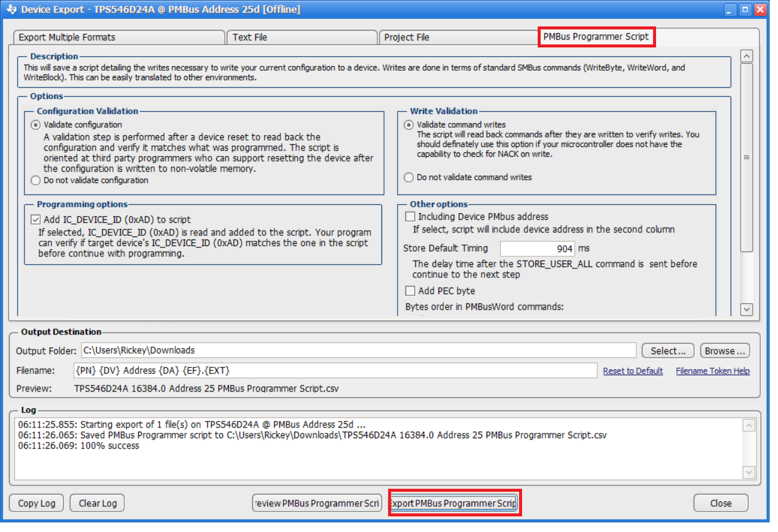This screenshot has height=532, width=778.
Task: Choose Validate command writes radio button
Action: click(x=409, y=125)
